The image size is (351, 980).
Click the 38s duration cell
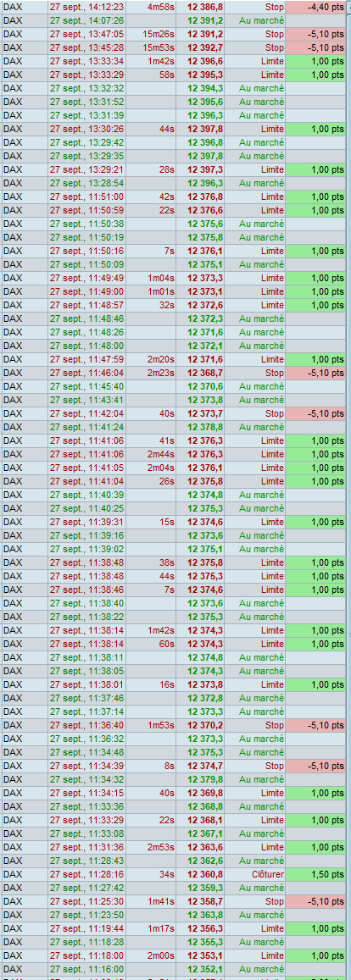click(x=152, y=562)
